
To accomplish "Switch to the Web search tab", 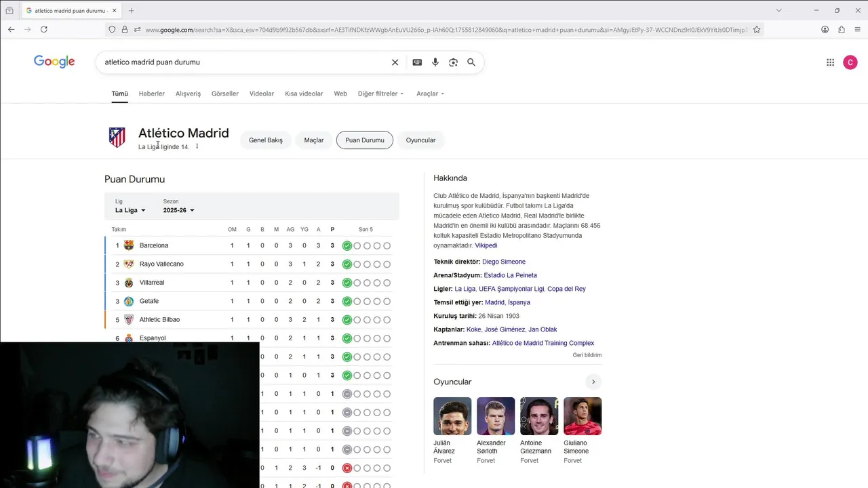I will tap(340, 94).
